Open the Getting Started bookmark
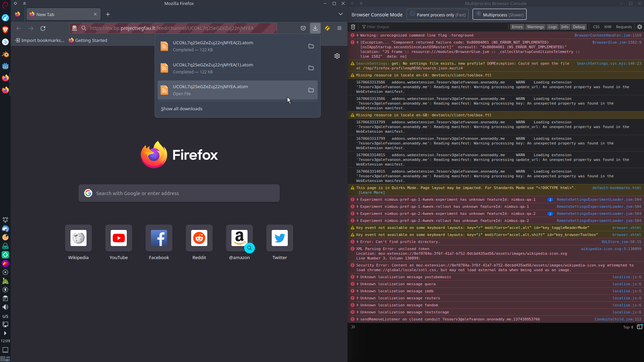The image size is (644, 362). pyautogui.click(x=88, y=40)
